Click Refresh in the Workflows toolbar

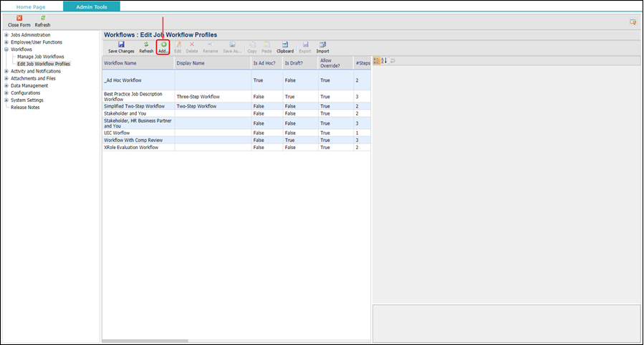click(146, 47)
